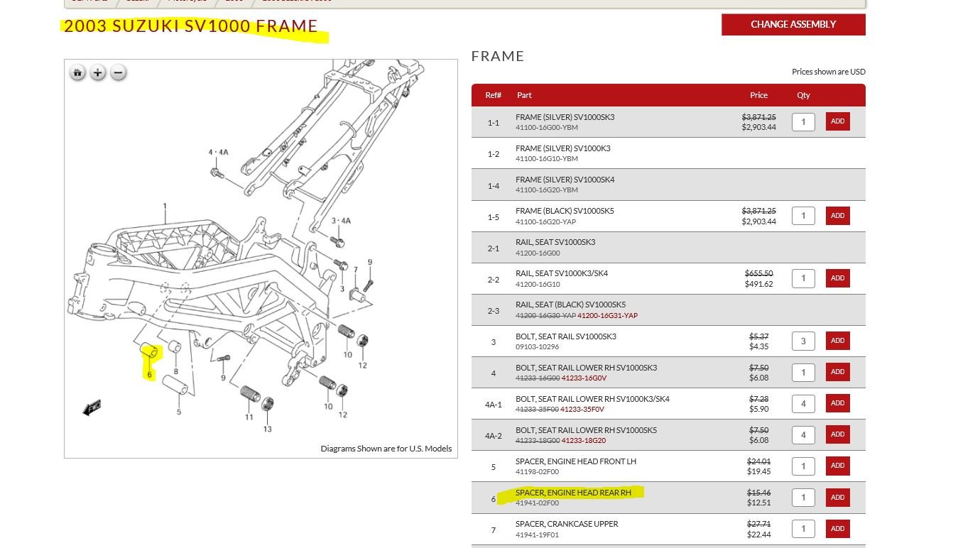Click highlighted part number 6 in diagram

pos(150,375)
